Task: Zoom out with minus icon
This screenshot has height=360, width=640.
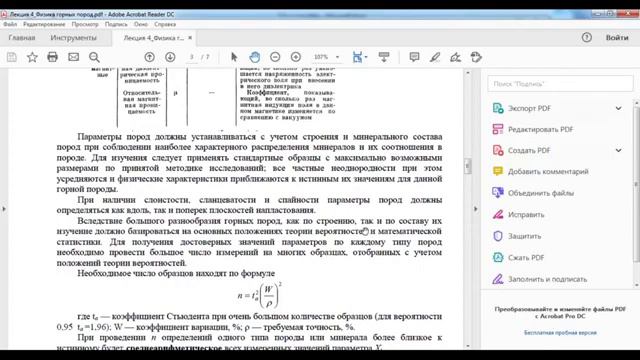Action: tap(275, 57)
